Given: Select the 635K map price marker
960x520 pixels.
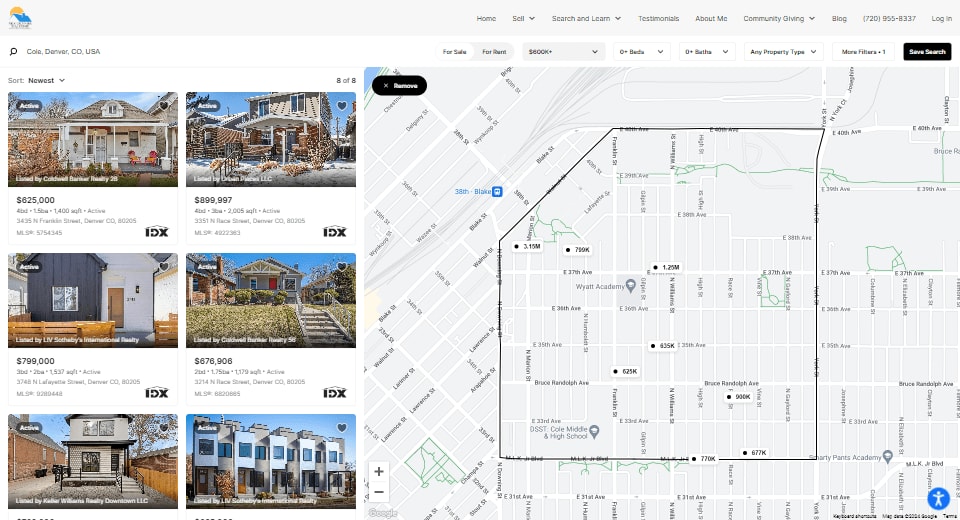Looking at the screenshot, I should click(x=663, y=346).
